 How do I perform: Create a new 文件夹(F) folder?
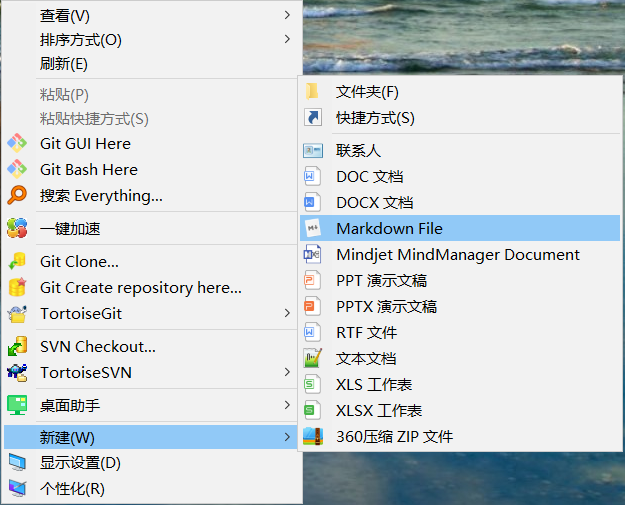[x=460, y=92]
